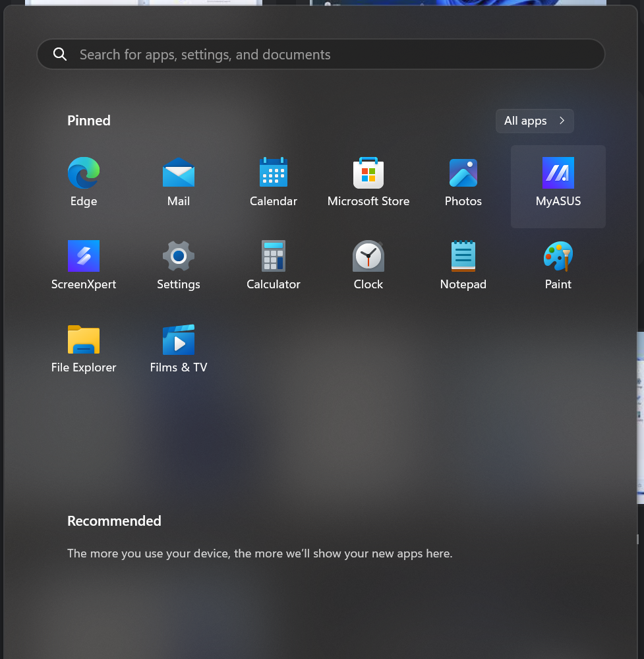The height and width of the screenshot is (659, 644).
Task: Click the Recommended section heading
Action: (114, 521)
